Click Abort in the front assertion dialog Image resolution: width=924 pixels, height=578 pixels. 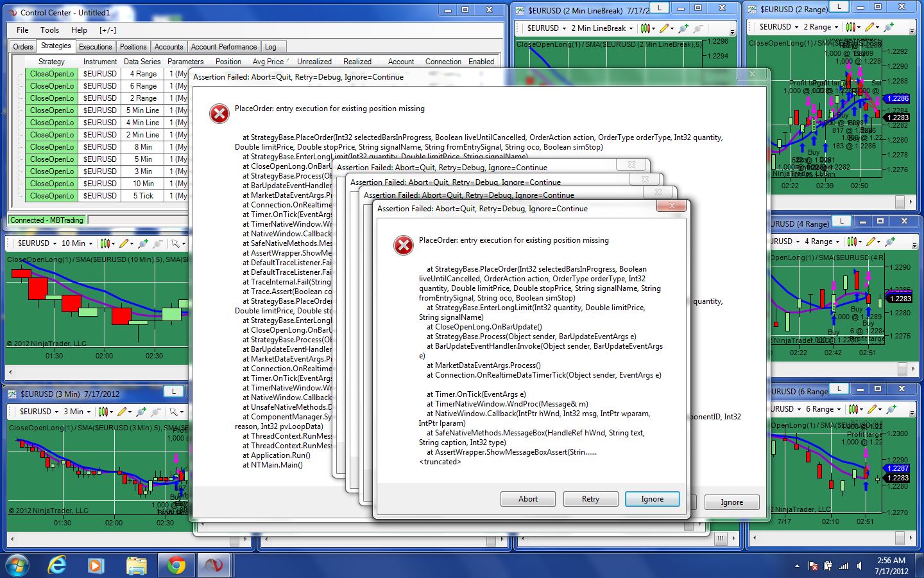coord(528,499)
